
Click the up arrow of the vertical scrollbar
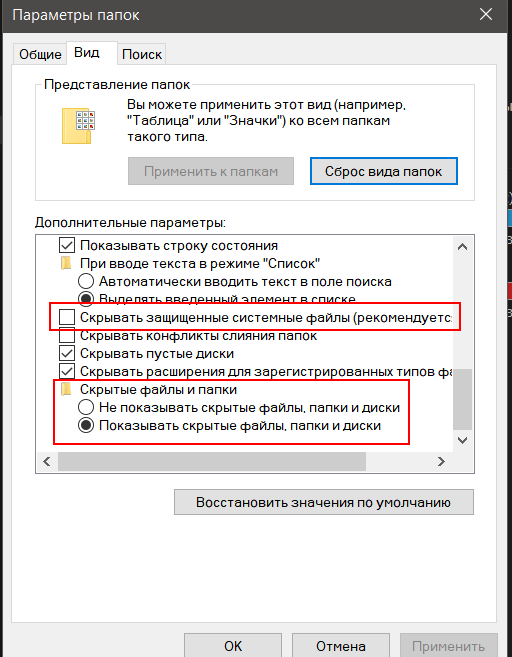click(x=463, y=247)
